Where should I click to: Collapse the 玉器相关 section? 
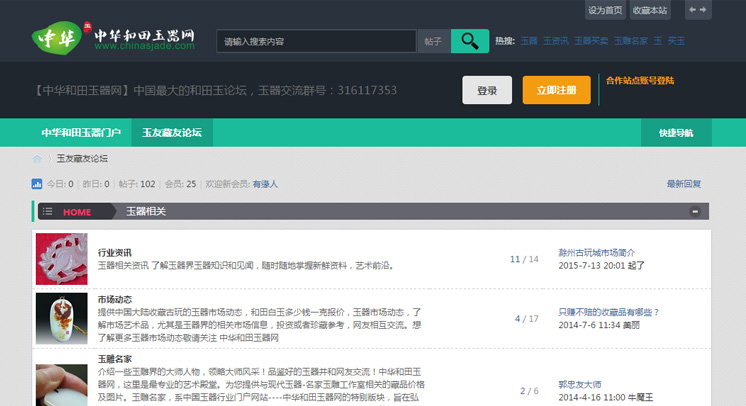(695, 212)
